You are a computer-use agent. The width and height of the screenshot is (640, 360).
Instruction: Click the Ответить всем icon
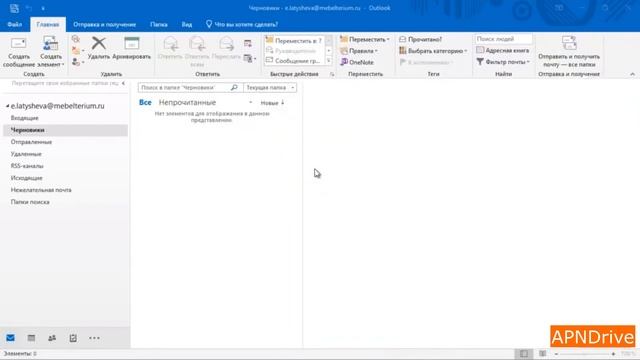point(197,44)
